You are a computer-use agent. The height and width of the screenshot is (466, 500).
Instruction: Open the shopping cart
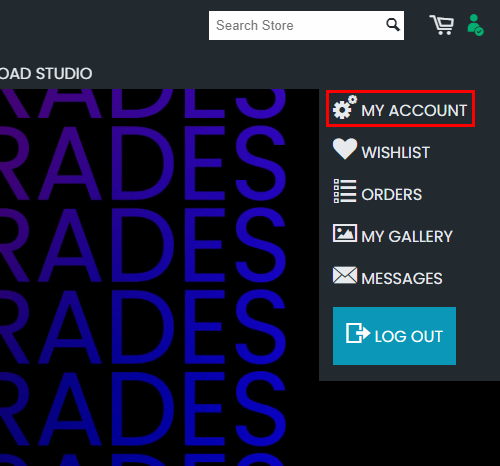pyautogui.click(x=442, y=25)
